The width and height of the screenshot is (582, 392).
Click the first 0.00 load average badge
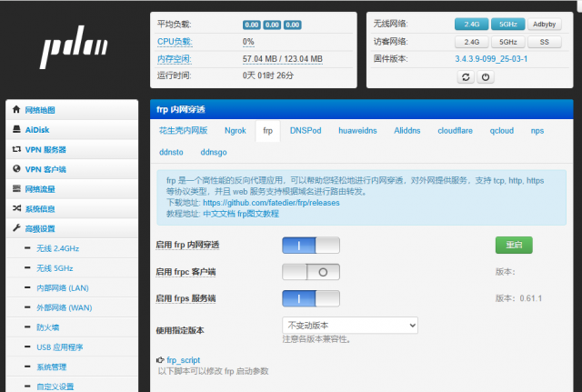click(x=252, y=25)
